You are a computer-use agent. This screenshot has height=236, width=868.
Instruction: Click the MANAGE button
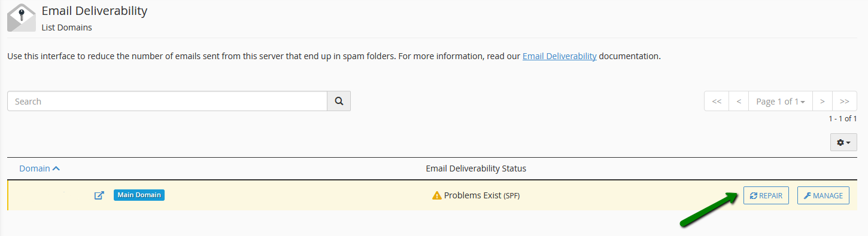coord(823,195)
